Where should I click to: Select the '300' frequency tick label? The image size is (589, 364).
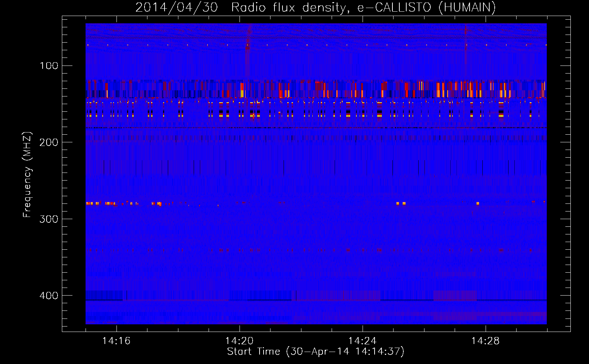click(x=49, y=219)
